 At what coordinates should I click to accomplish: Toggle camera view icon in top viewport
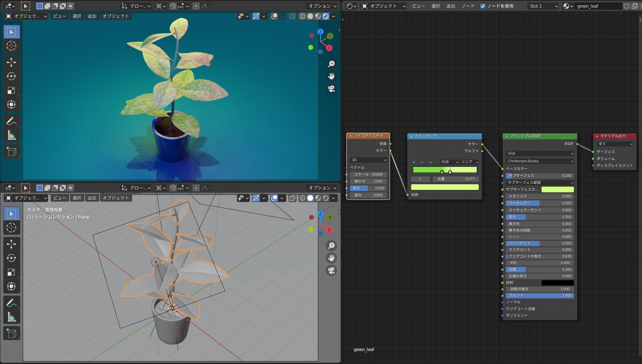[x=331, y=89]
